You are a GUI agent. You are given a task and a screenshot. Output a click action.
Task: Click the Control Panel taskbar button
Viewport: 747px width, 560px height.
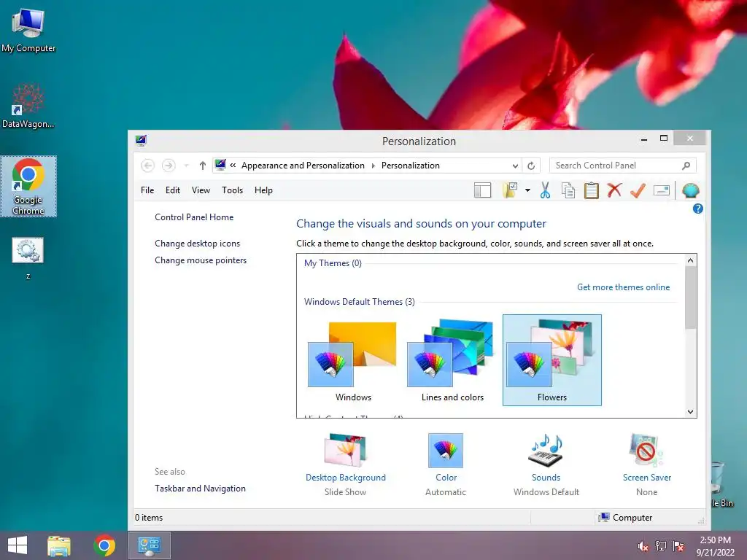(149, 545)
